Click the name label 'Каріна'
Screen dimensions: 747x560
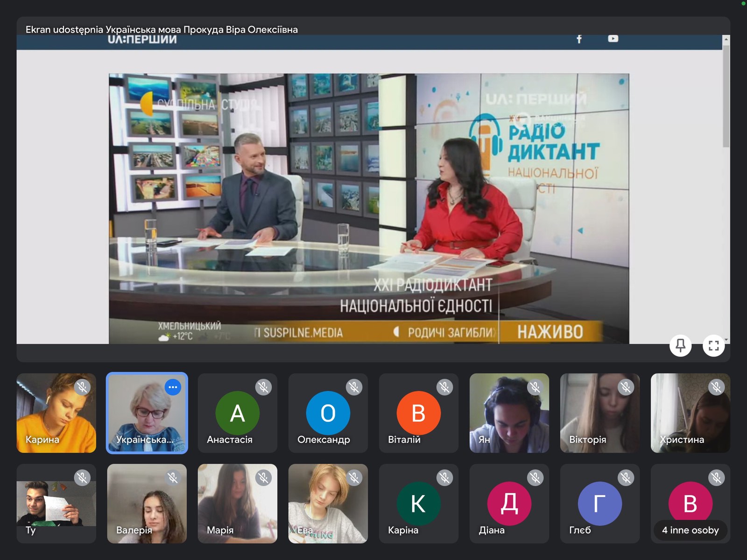[x=403, y=530]
